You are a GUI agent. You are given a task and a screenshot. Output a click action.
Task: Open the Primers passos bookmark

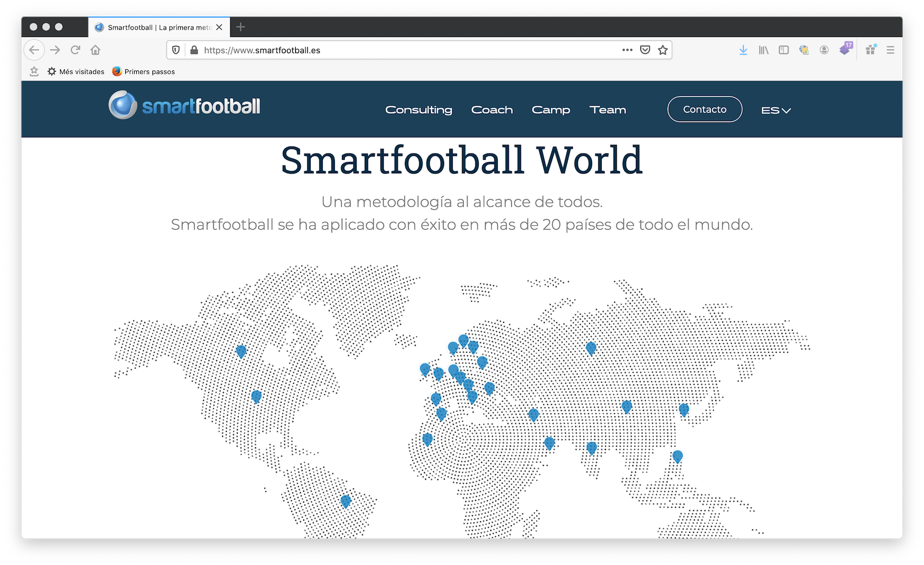pos(144,72)
